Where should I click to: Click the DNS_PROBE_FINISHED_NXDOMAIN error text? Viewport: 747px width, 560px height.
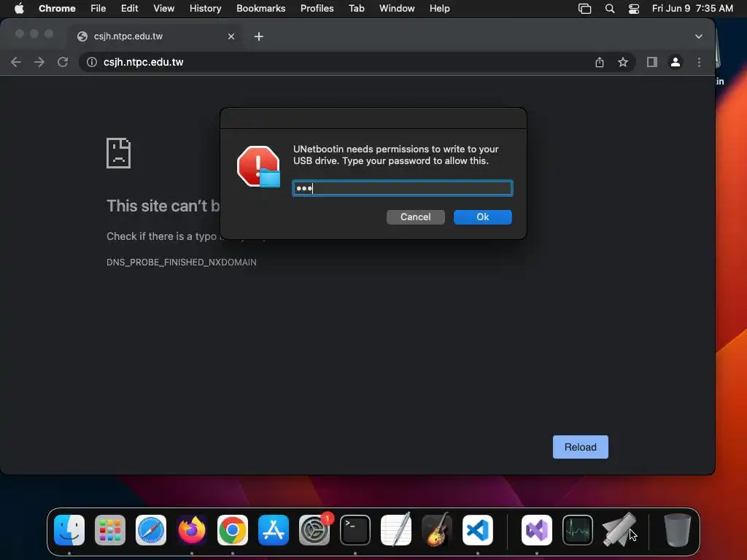[x=182, y=262]
